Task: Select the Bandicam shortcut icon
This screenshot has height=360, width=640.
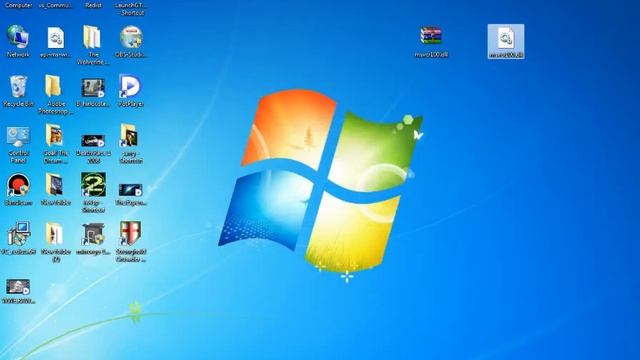Action: 18,189
